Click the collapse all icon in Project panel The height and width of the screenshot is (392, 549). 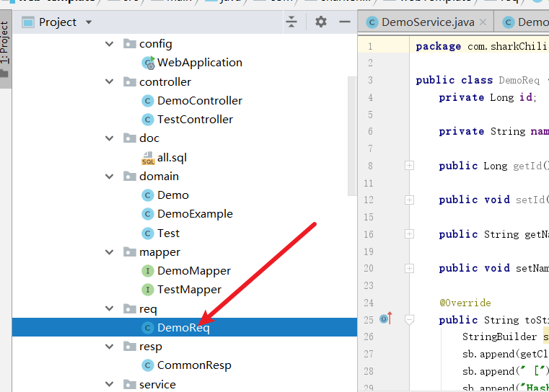point(291,22)
